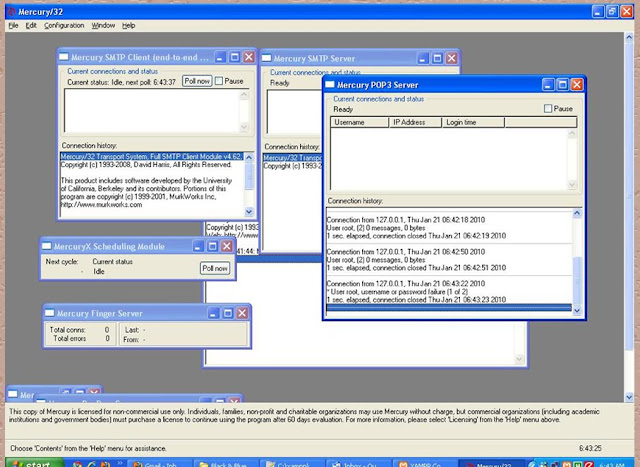Open the Configuration menu
The image size is (640, 467).
click(x=64, y=25)
